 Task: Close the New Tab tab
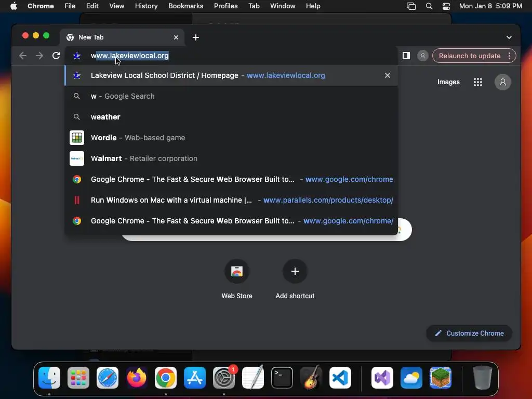click(176, 37)
